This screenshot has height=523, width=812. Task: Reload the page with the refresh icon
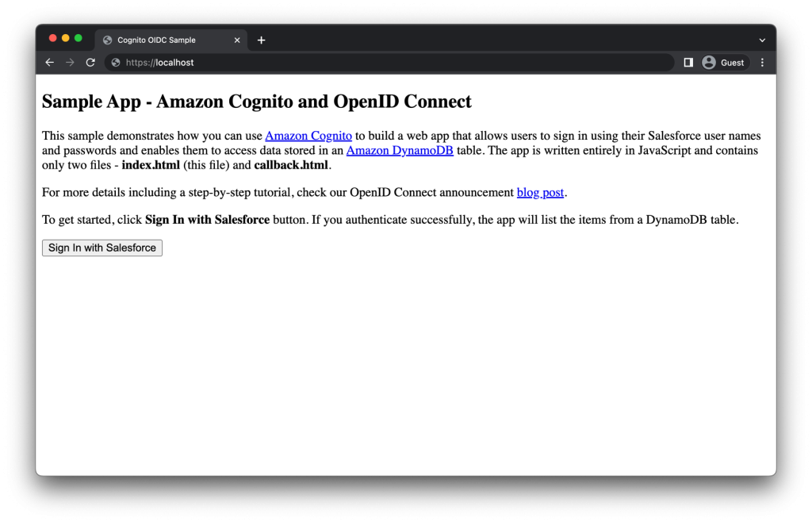point(90,63)
